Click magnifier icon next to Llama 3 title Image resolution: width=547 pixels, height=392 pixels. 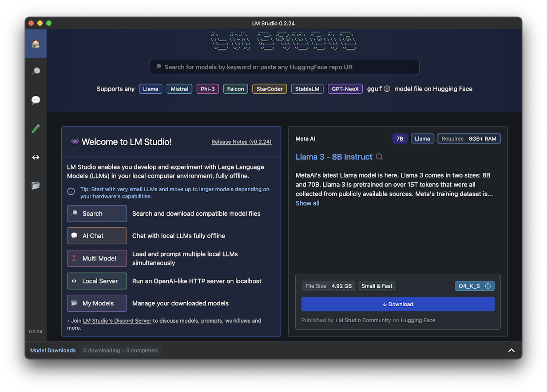point(379,157)
